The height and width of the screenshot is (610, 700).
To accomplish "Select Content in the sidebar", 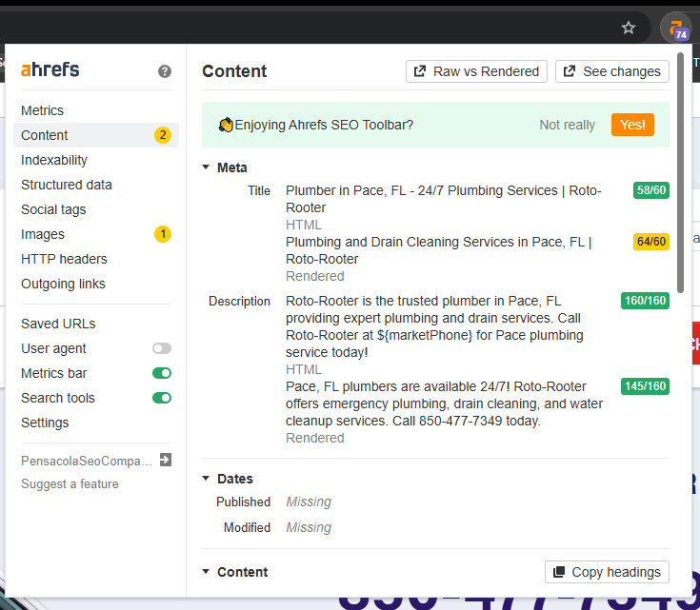I will pyautogui.click(x=96, y=135).
